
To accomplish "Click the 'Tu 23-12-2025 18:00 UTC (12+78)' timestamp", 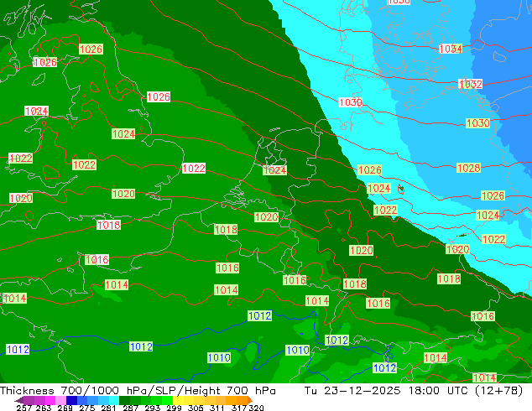I will point(414,391).
